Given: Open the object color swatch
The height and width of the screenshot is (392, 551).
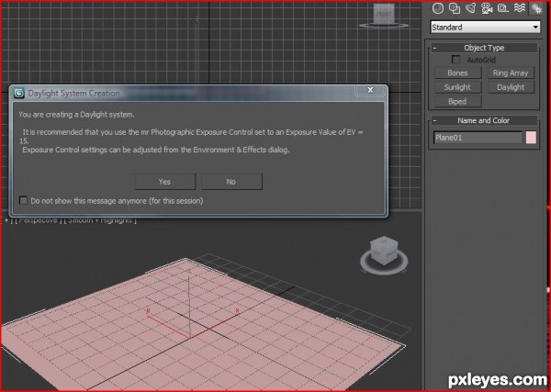Looking at the screenshot, I should pyautogui.click(x=531, y=138).
